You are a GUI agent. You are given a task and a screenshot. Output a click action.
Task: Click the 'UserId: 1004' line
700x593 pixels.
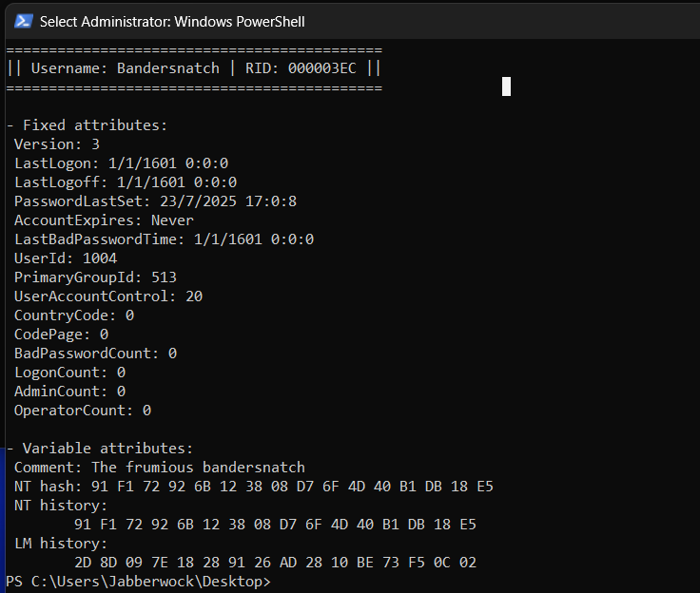tap(66, 258)
